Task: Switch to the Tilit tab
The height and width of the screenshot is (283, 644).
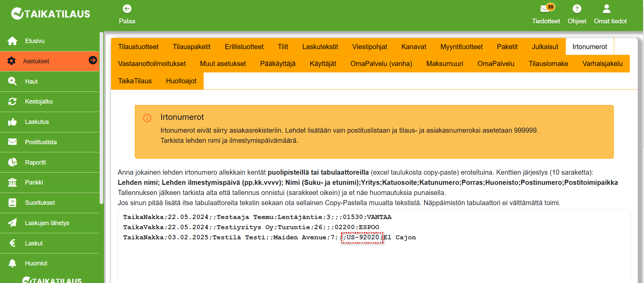Action: click(283, 47)
